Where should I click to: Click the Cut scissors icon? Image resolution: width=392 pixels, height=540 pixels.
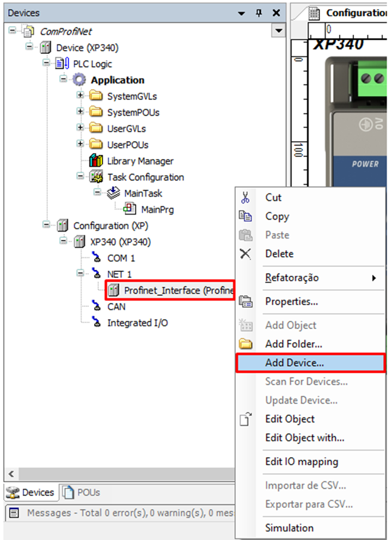(246, 198)
